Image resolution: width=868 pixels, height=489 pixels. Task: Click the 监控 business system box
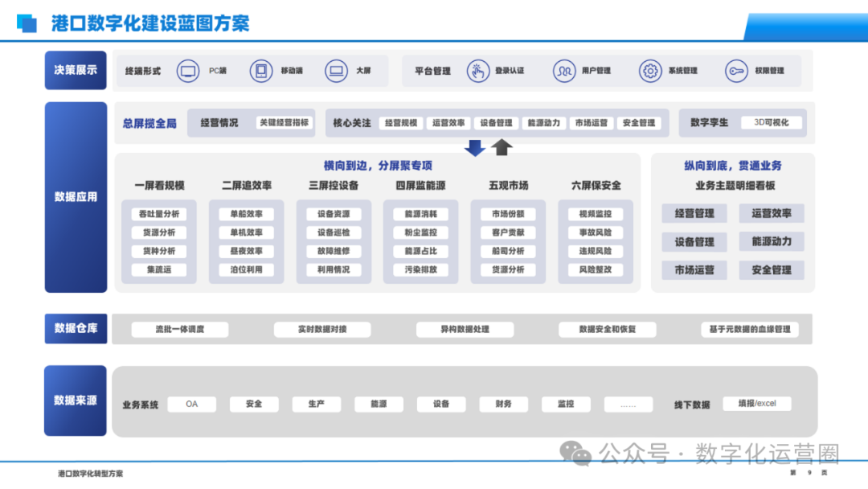point(566,405)
